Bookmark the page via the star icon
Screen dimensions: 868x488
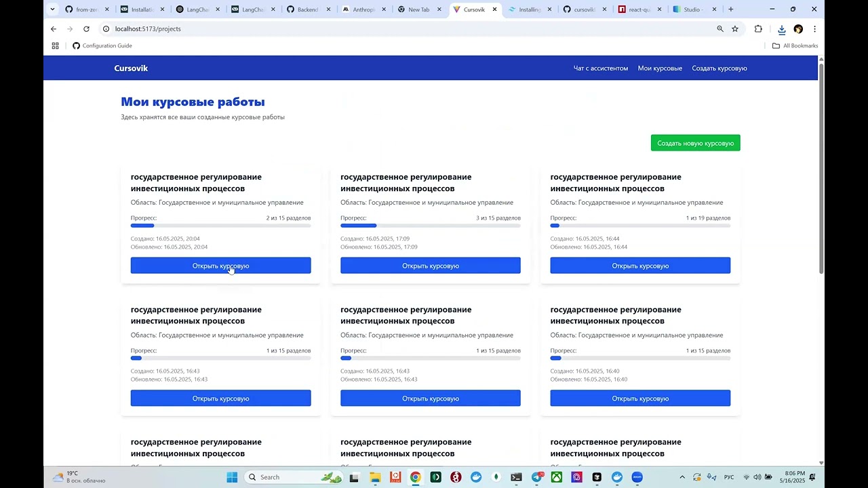click(735, 29)
